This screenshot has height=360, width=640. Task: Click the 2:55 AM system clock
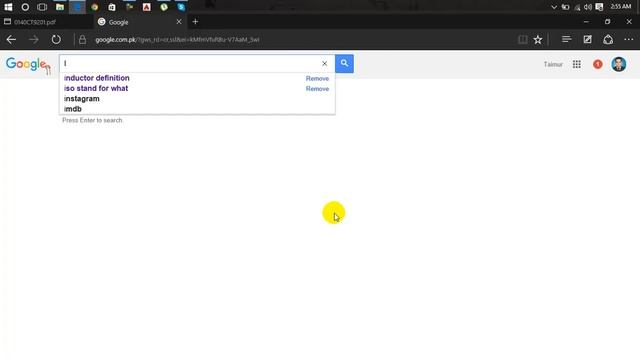[x=621, y=7]
